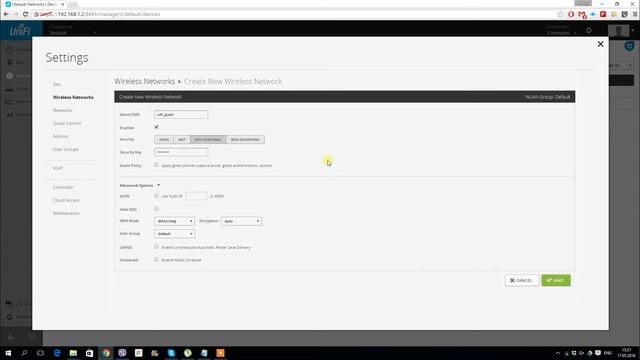Open Viber from the taskbar
Screen dimensions: 640x360
pos(122,353)
